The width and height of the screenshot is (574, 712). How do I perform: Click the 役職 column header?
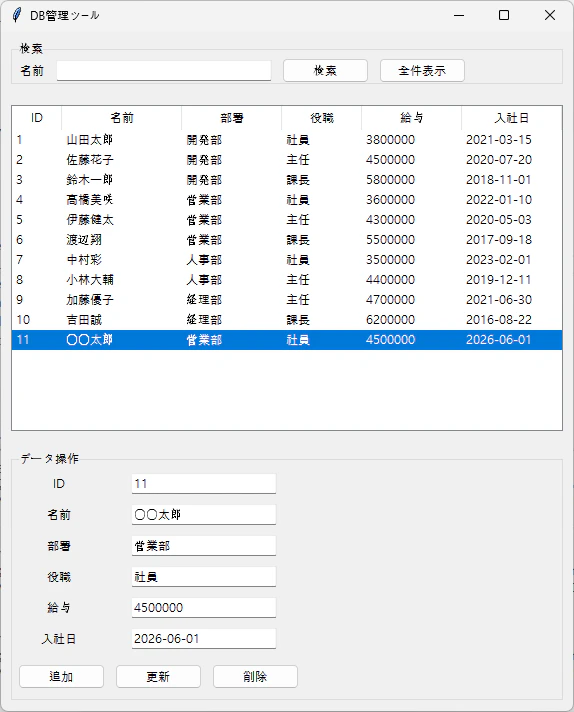(x=322, y=118)
